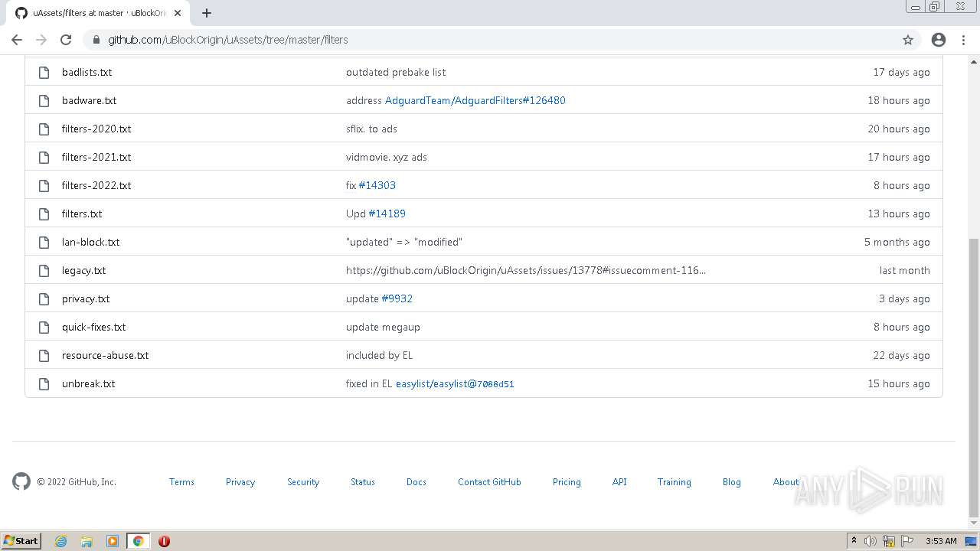Click the file icon beside filters-2021.txt
The image size is (980, 551).
[44, 157]
